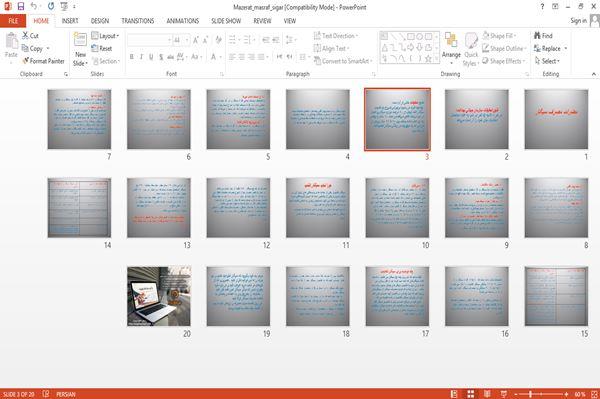Switch to the ANIMATIONS tab
The width and height of the screenshot is (600, 399).
pyautogui.click(x=183, y=21)
